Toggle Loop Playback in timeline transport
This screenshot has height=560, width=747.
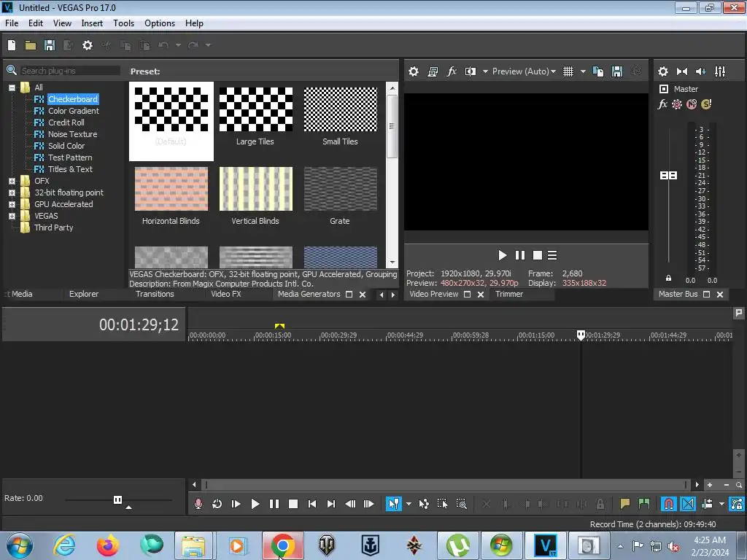click(x=217, y=504)
